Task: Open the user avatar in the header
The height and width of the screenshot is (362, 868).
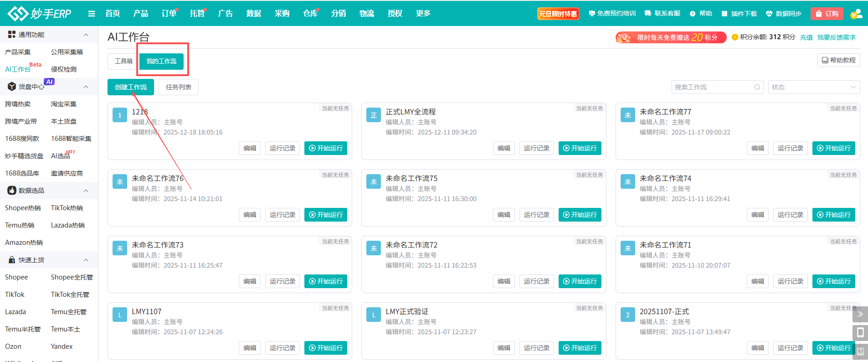Action: (856, 14)
